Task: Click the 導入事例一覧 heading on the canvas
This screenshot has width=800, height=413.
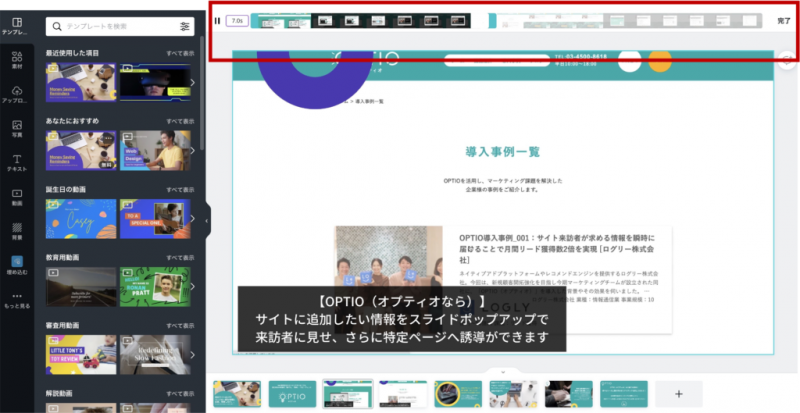Action: [x=503, y=152]
